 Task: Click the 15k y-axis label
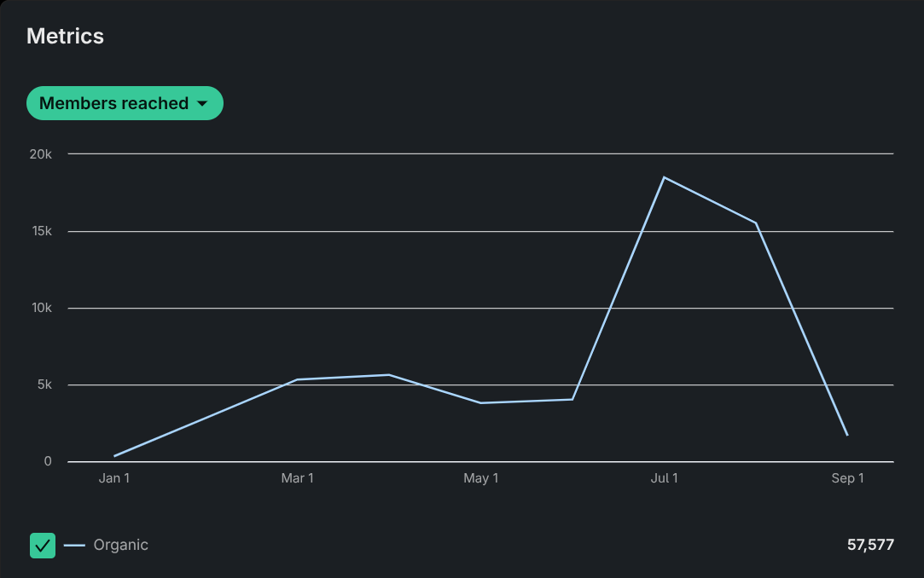point(41,231)
